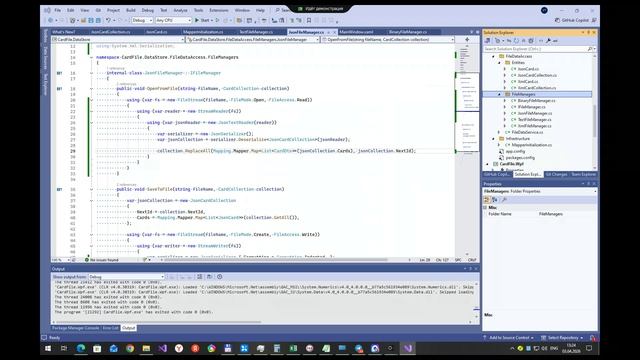Click Select Repository in status bar
The image size is (640, 360).
[562, 338]
